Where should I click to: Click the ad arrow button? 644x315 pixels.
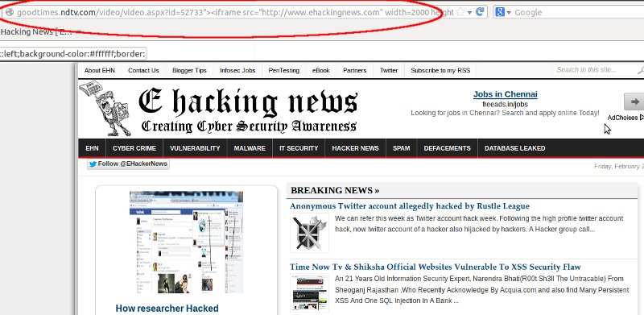point(634,102)
